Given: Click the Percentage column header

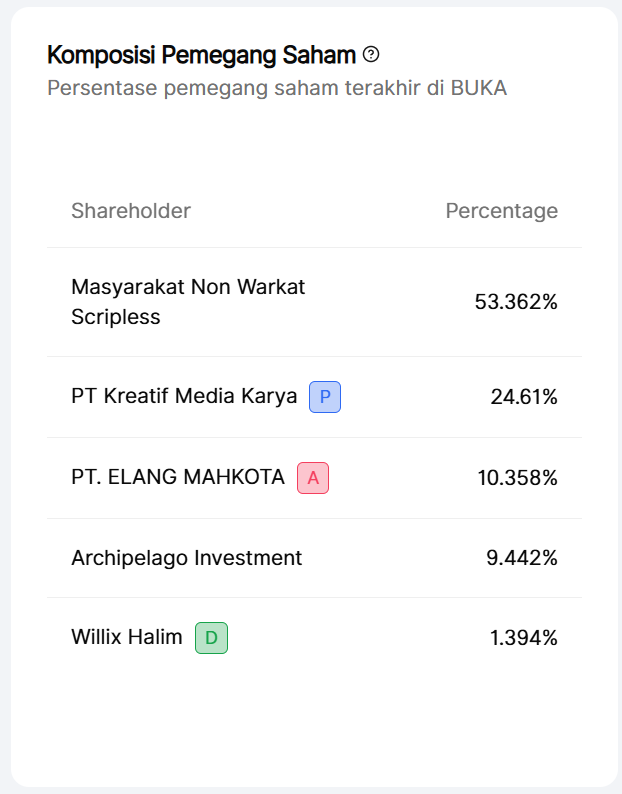Looking at the screenshot, I should tap(501, 211).
